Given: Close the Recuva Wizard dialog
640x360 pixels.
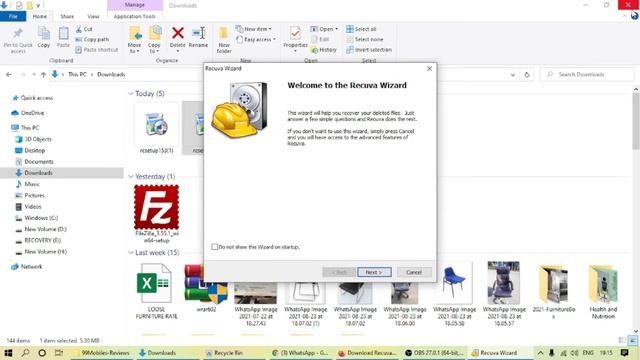Looking at the screenshot, I should pos(429,69).
